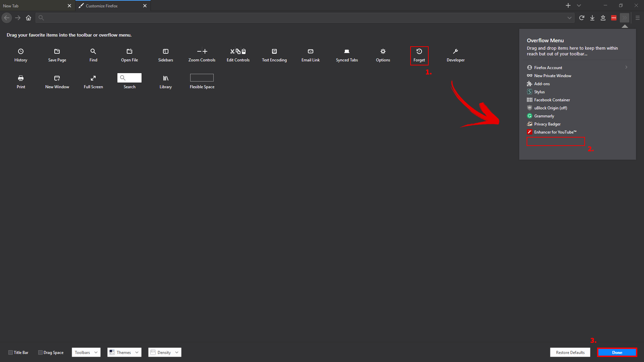Select New Private Window overflow item
Image resolution: width=644 pixels, height=362 pixels.
(x=577, y=75)
